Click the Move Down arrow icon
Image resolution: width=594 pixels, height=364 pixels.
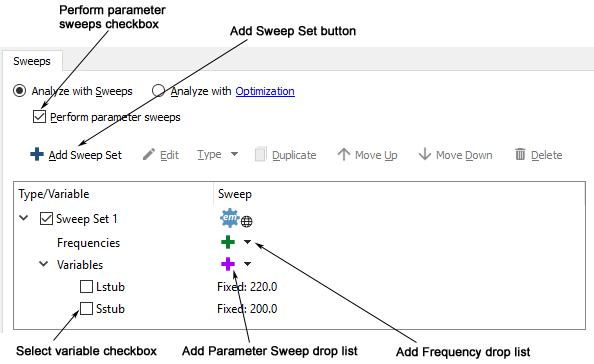pos(425,155)
